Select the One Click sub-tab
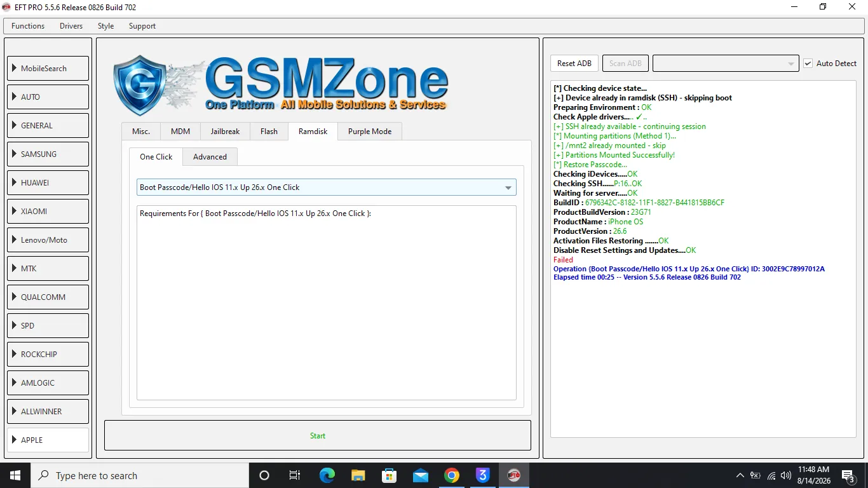Image resolution: width=868 pixels, height=488 pixels. (x=156, y=157)
